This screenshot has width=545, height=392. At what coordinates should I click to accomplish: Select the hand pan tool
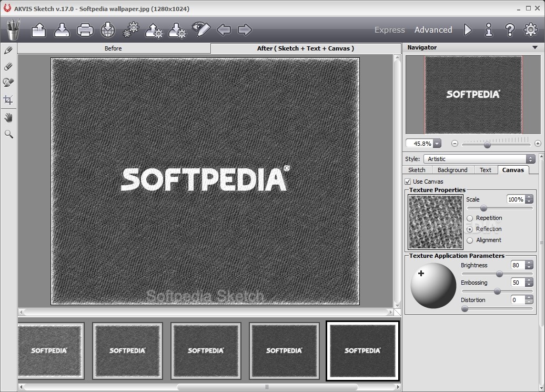(x=8, y=117)
